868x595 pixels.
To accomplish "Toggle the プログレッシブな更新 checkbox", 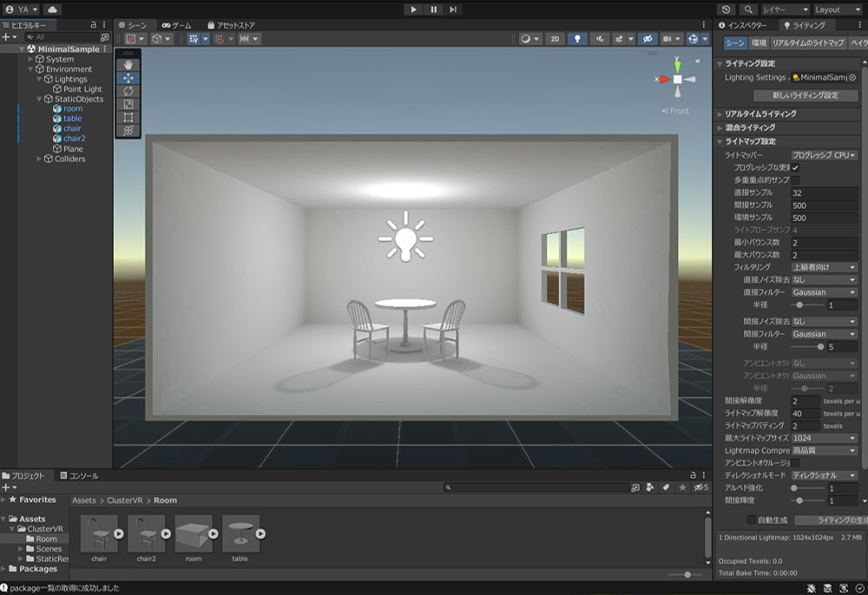I will coord(795,167).
